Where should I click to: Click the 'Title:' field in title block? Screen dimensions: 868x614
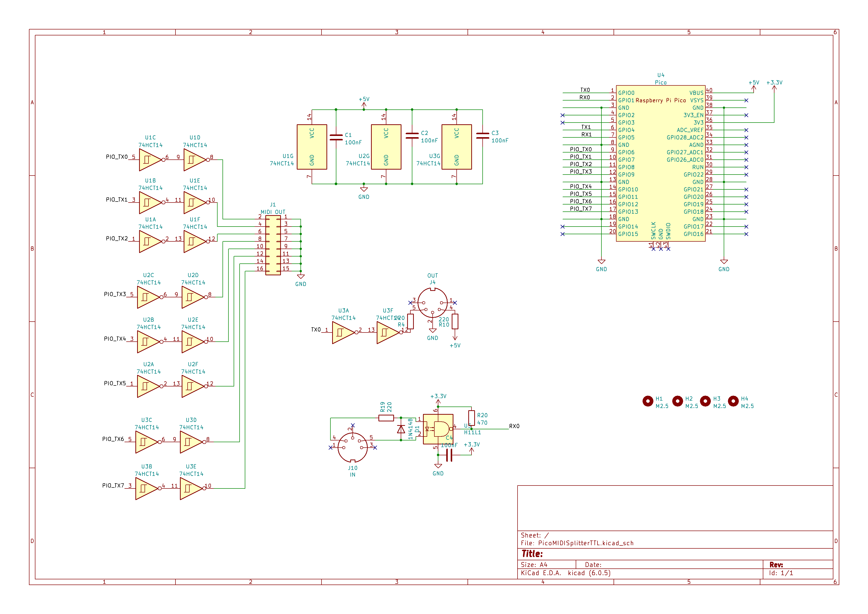click(x=532, y=554)
